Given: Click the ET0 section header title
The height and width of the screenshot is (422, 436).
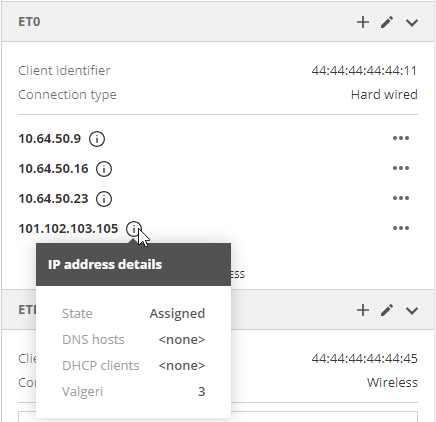Looking at the screenshot, I should (29, 22).
